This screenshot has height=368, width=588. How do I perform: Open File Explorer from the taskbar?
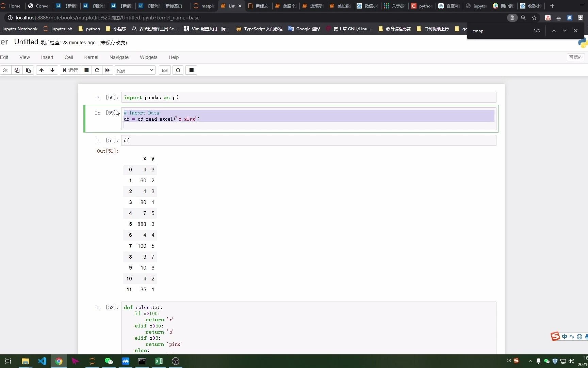(x=25, y=361)
